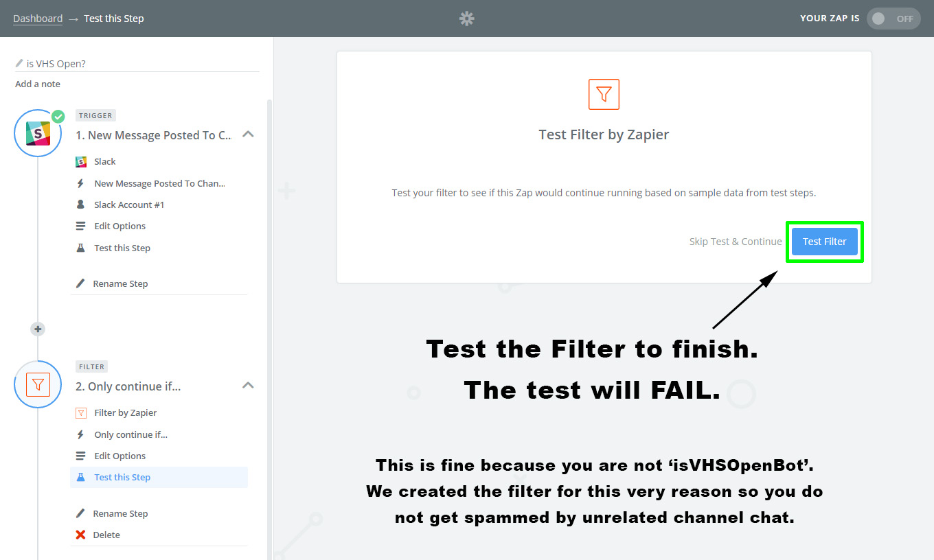The width and height of the screenshot is (934, 560).
Task: Click the Zapier logo in top bar
Action: click(467, 19)
